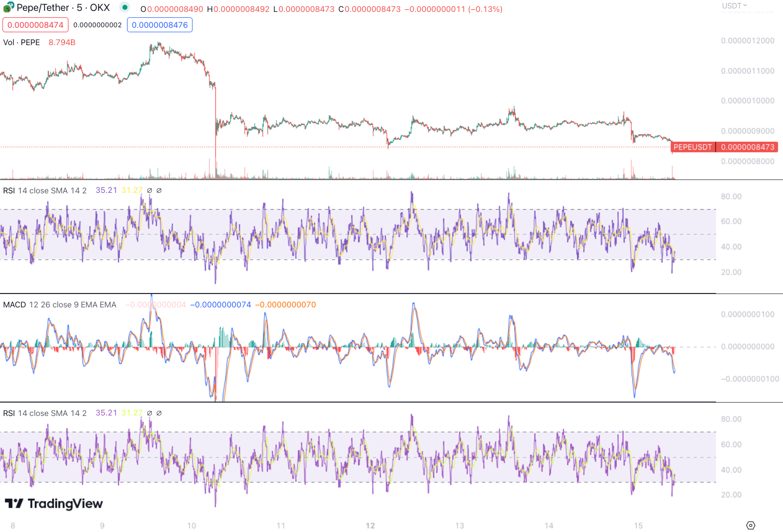Click the 40.00 axis label in the bottom RSI pane
Screen dimensions: 783x532
[x=731, y=470]
